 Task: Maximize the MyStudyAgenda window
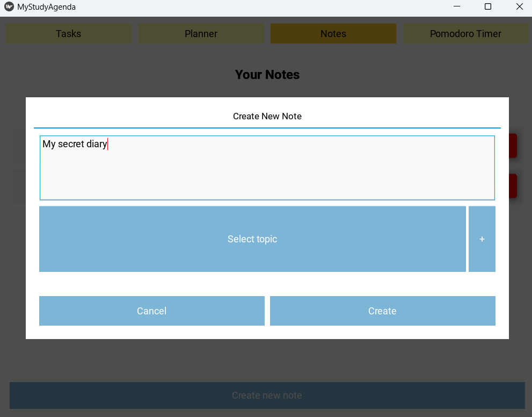[x=488, y=7]
